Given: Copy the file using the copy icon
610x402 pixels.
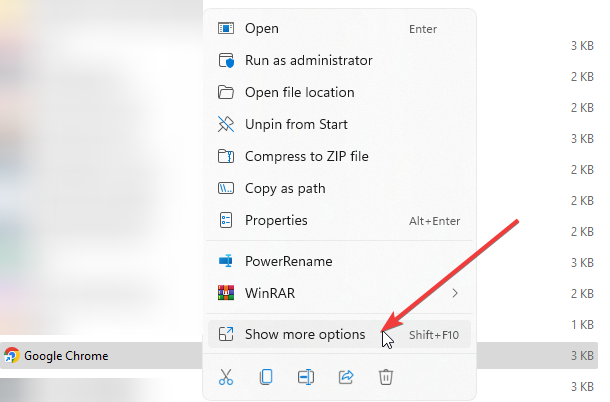Looking at the screenshot, I should [266, 377].
